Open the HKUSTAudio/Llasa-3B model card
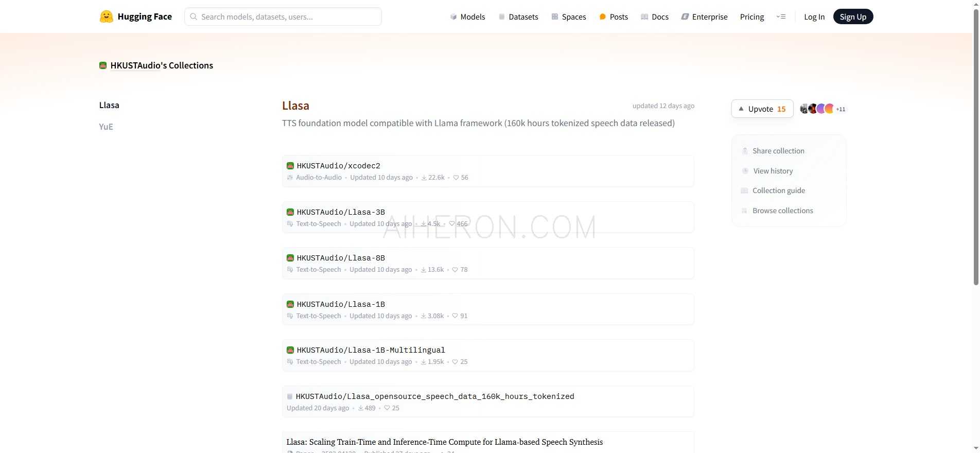This screenshot has width=980, height=453. tap(488, 217)
